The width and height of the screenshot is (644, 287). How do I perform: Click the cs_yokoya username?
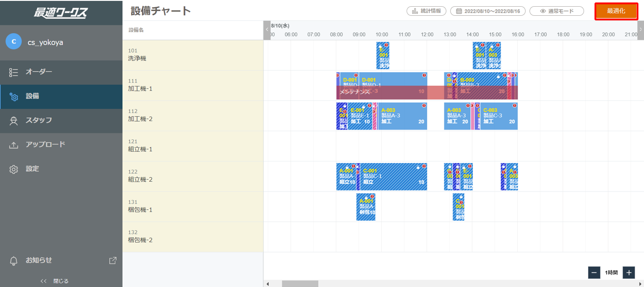pyautogui.click(x=45, y=43)
